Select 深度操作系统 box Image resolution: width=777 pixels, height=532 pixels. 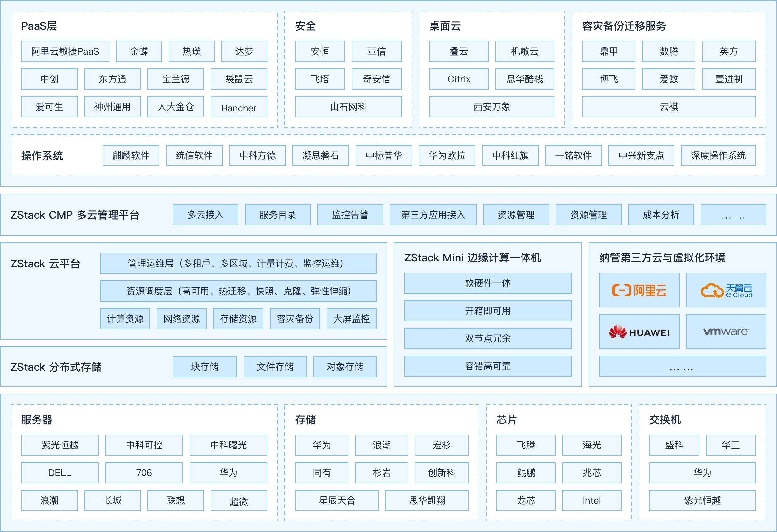[x=718, y=155]
